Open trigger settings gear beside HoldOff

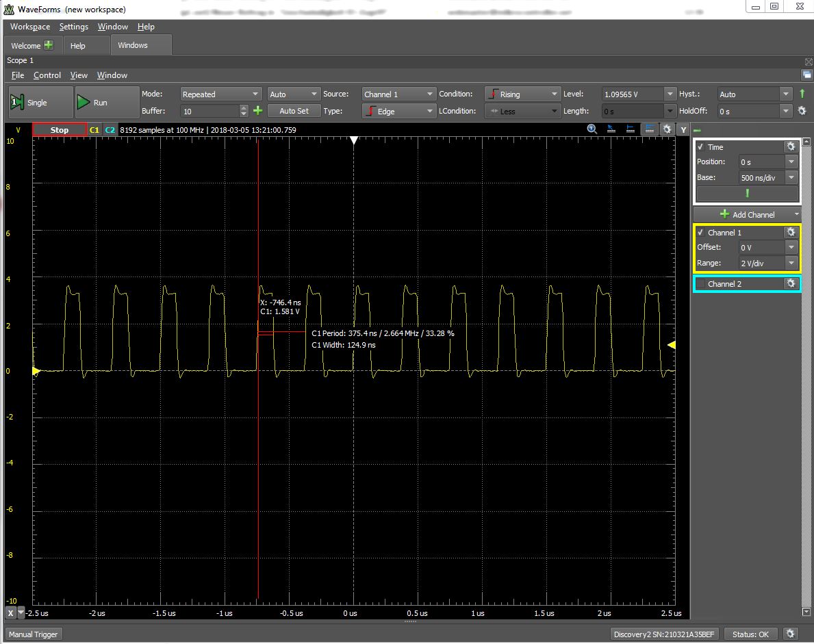pos(802,111)
